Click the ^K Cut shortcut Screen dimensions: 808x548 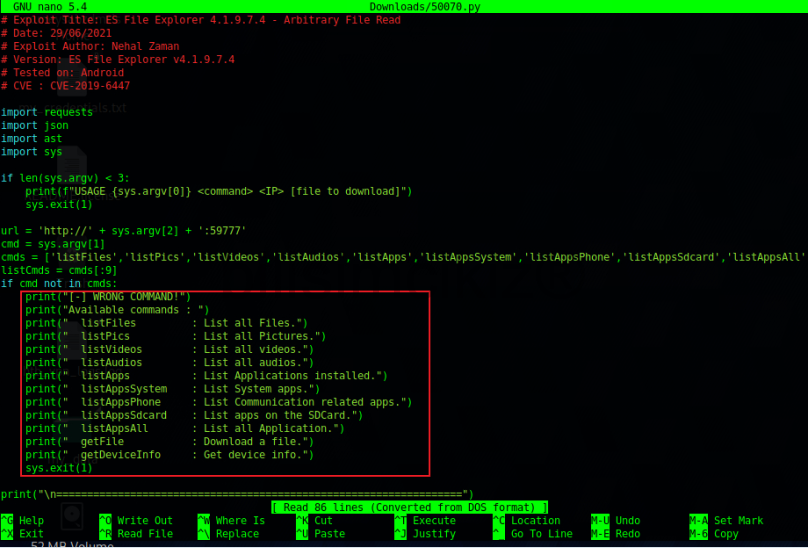tap(314, 521)
